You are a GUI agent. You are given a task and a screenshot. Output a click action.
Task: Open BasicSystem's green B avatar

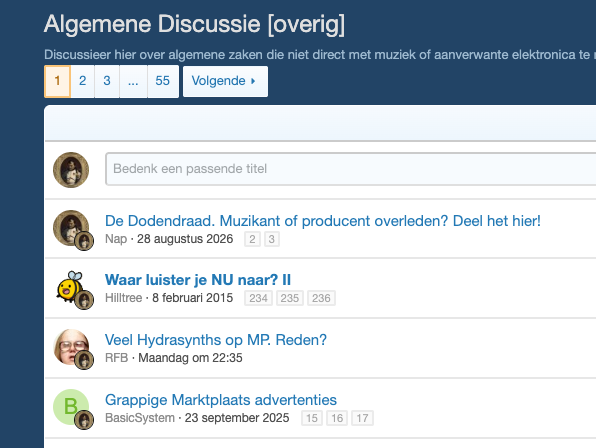pos(71,407)
